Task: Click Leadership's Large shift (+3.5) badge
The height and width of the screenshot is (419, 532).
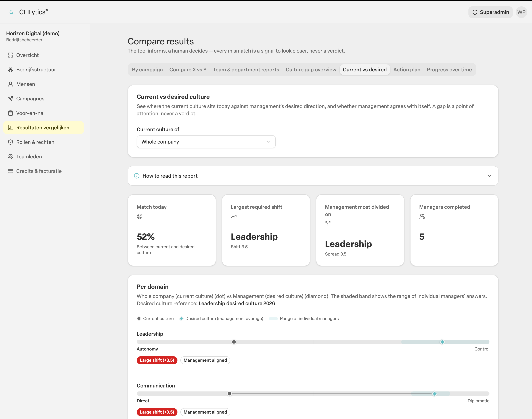Action: 157,360
